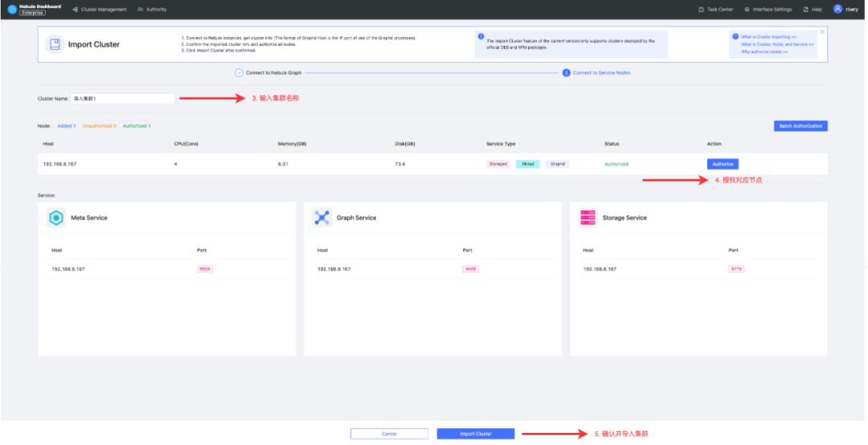The height and width of the screenshot is (445, 868).
Task: Click Meta Service port 9559 tag
Action: (x=205, y=269)
